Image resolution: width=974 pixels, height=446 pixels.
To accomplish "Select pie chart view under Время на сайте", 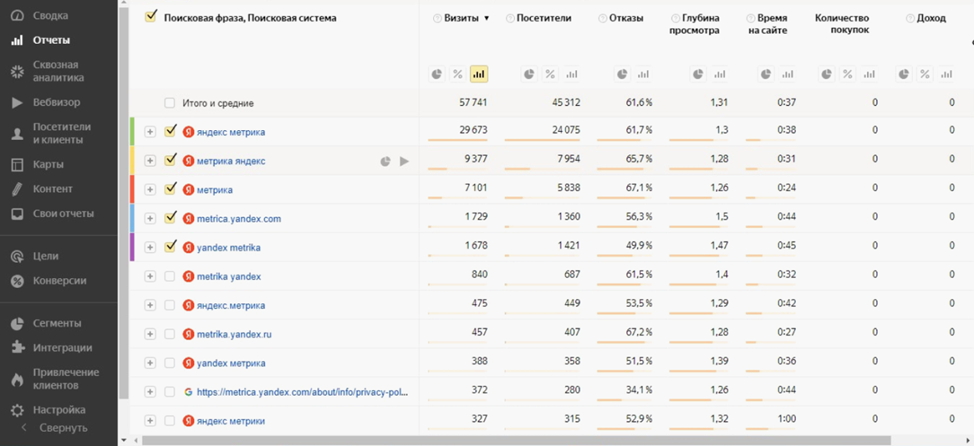I will click(x=767, y=75).
